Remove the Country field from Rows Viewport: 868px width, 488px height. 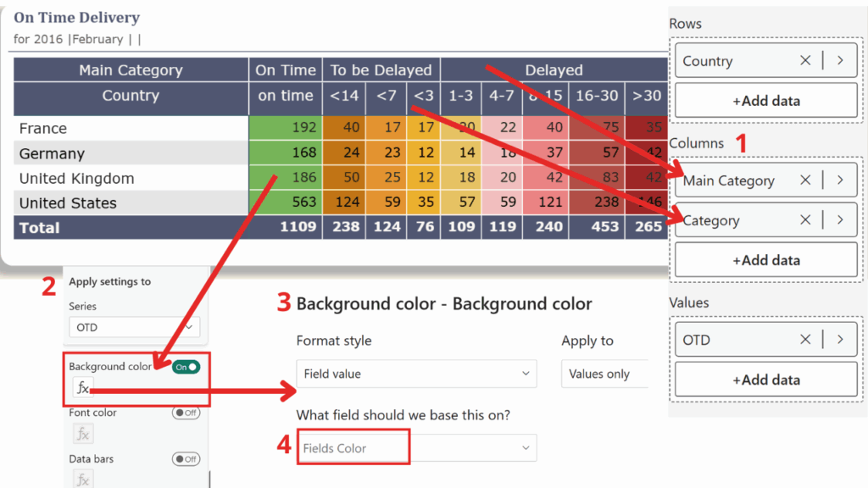(805, 61)
